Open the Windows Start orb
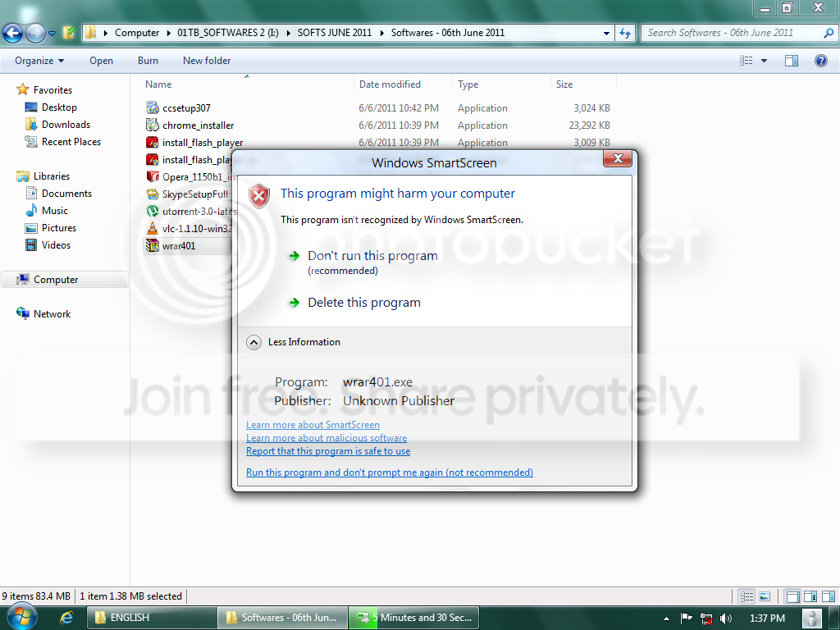Image resolution: width=840 pixels, height=630 pixels. click(22, 616)
